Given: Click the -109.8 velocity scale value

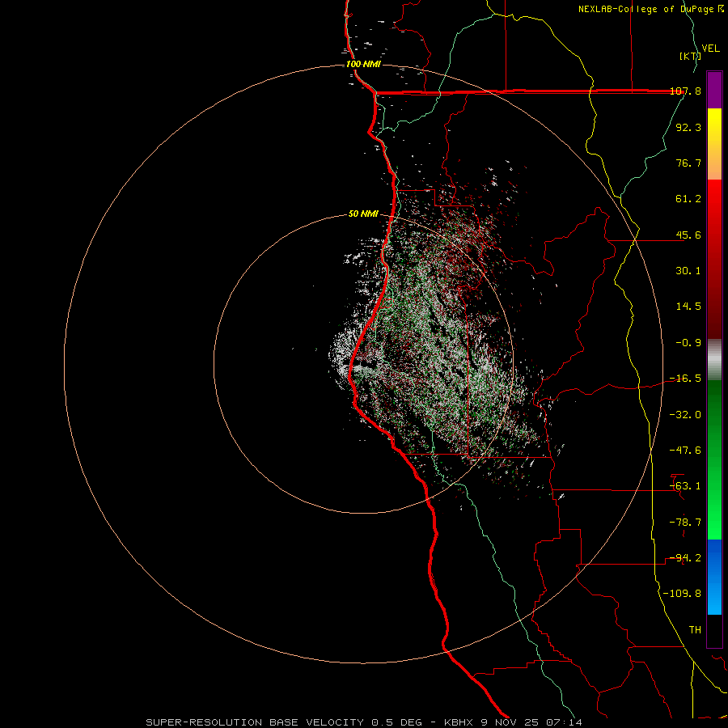Looking at the screenshot, I should coord(682,594).
